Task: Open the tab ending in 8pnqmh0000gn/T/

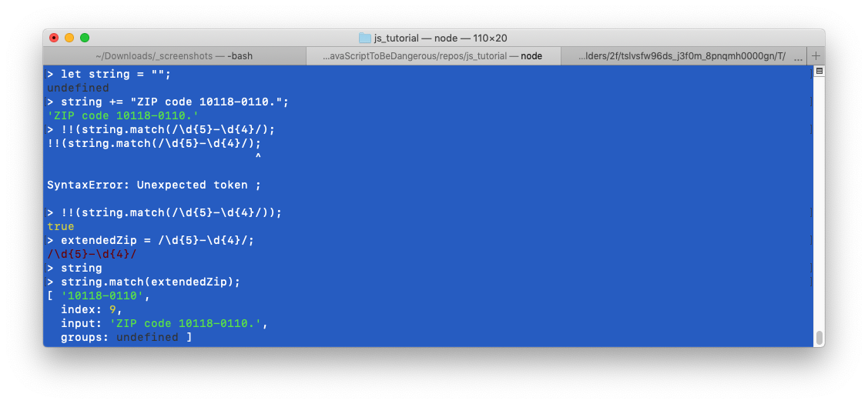Action: tap(684, 56)
